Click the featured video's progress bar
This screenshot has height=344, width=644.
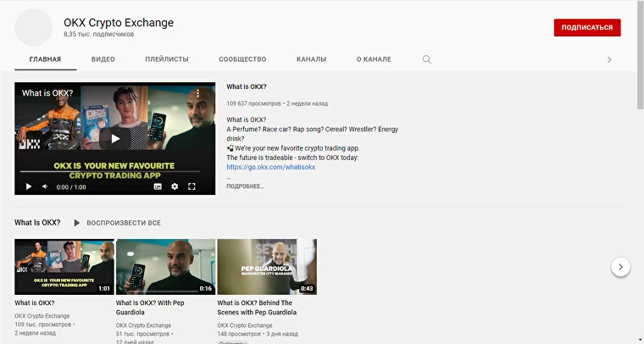pyautogui.click(x=115, y=176)
